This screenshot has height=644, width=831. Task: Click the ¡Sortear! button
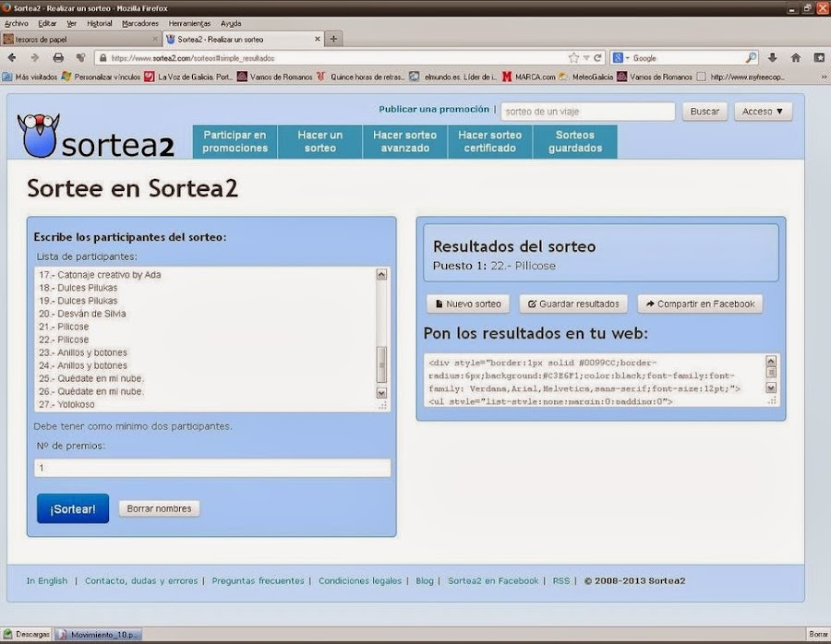(73, 509)
